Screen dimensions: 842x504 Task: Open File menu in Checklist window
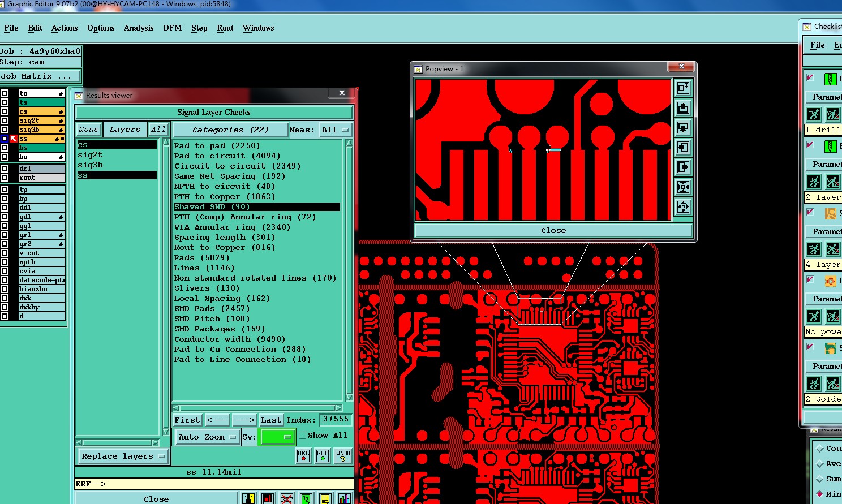818,45
